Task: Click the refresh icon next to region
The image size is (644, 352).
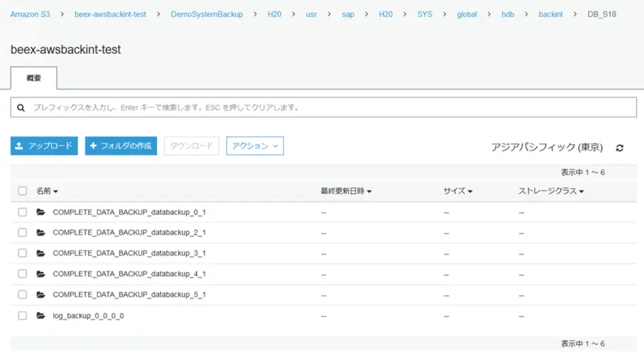Action: pyautogui.click(x=619, y=148)
